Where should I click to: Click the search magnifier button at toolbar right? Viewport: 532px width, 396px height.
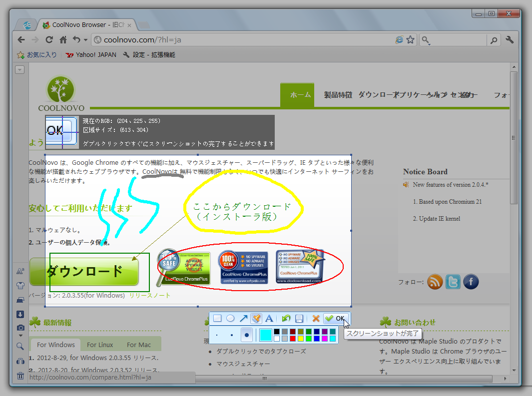(x=494, y=40)
